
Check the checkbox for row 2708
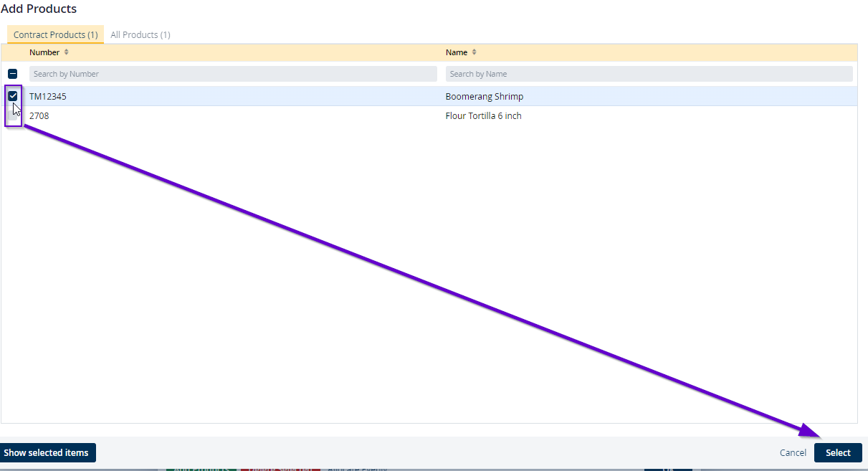click(x=13, y=116)
